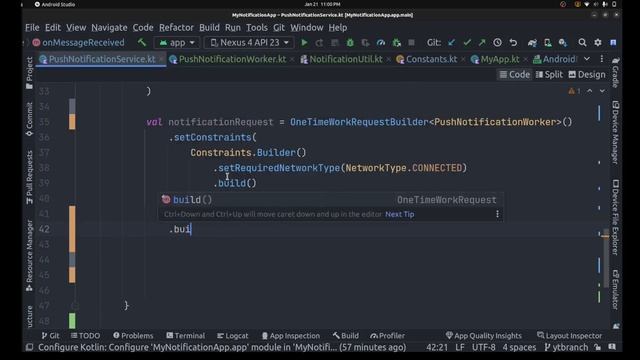Click Git Update Project arrow icon
Image resolution: width=640 pixels, height=360 pixels.
(x=451, y=42)
